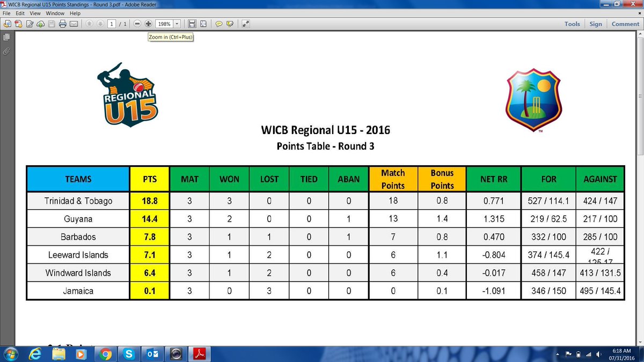The height and width of the screenshot is (362, 644).
Task: Open File Explorer from taskbar
Action: (58, 354)
